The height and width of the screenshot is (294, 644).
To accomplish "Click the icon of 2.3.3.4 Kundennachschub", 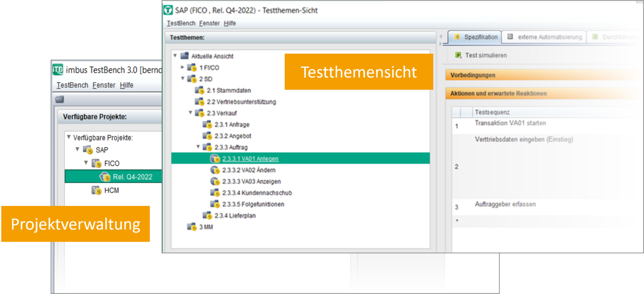I will point(215,193).
